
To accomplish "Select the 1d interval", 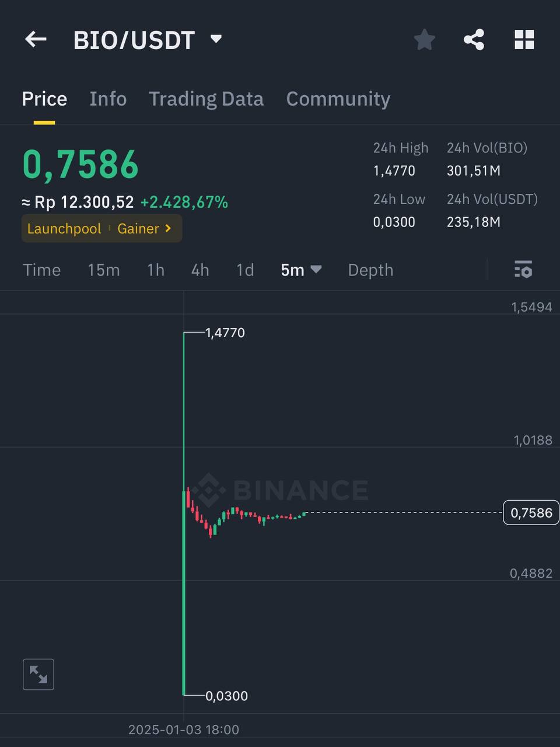I will click(x=245, y=270).
